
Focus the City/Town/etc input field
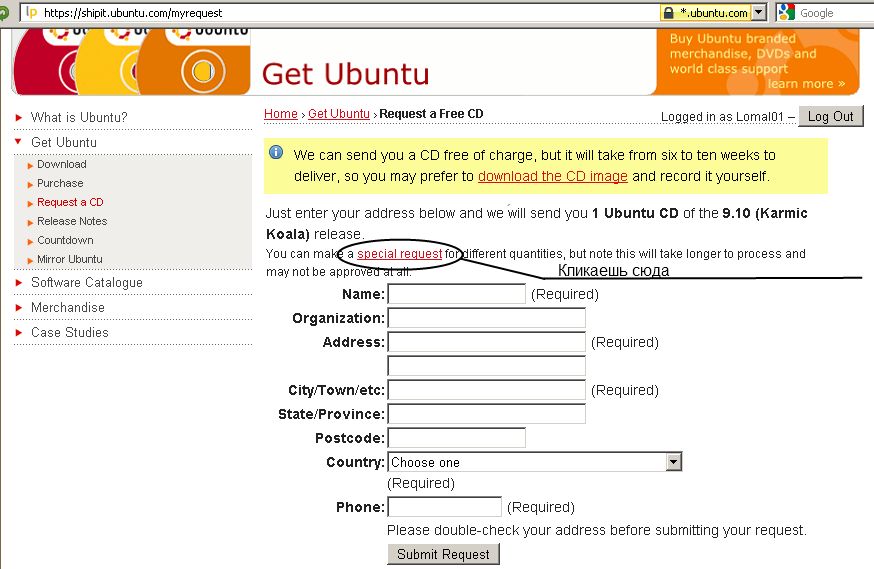click(487, 390)
